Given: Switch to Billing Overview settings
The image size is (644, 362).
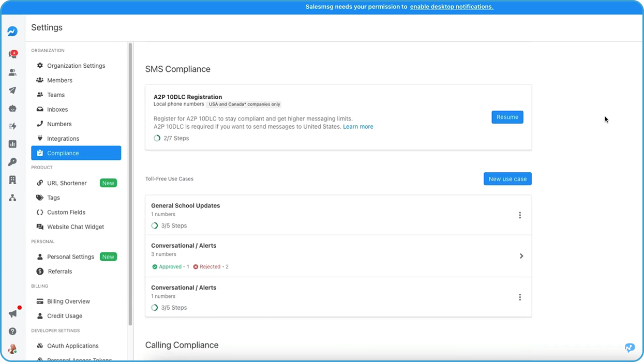Looking at the screenshot, I should 68,301.
